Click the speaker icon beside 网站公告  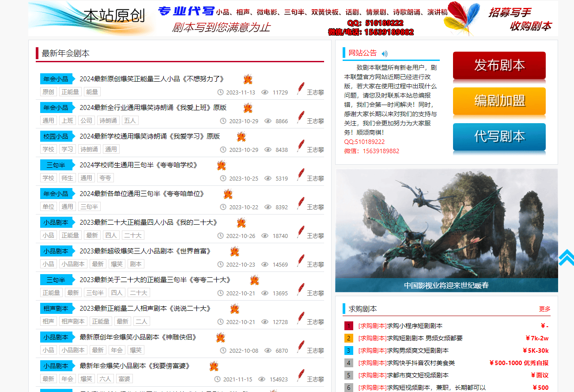point(385,54)
